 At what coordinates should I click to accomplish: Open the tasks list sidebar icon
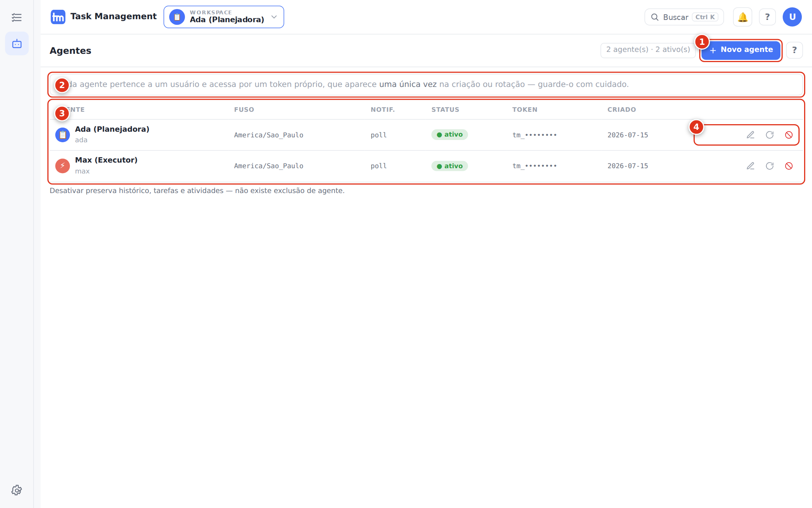coord(17,17)
